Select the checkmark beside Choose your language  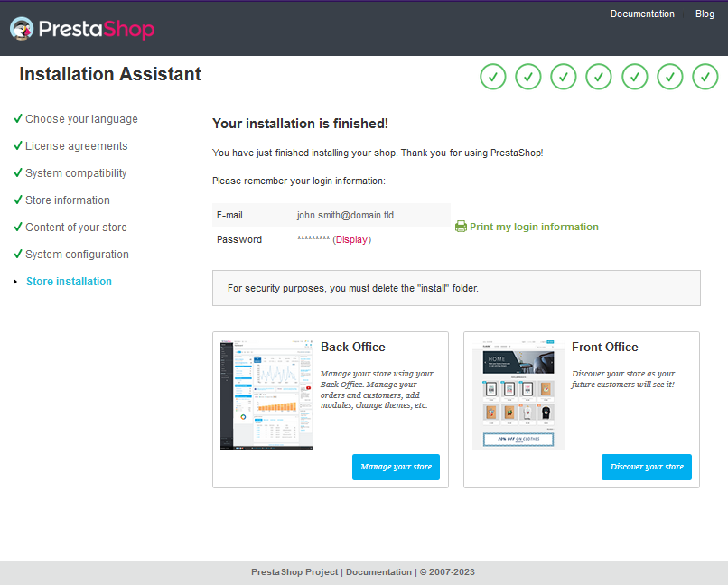[x=17, y=118]
